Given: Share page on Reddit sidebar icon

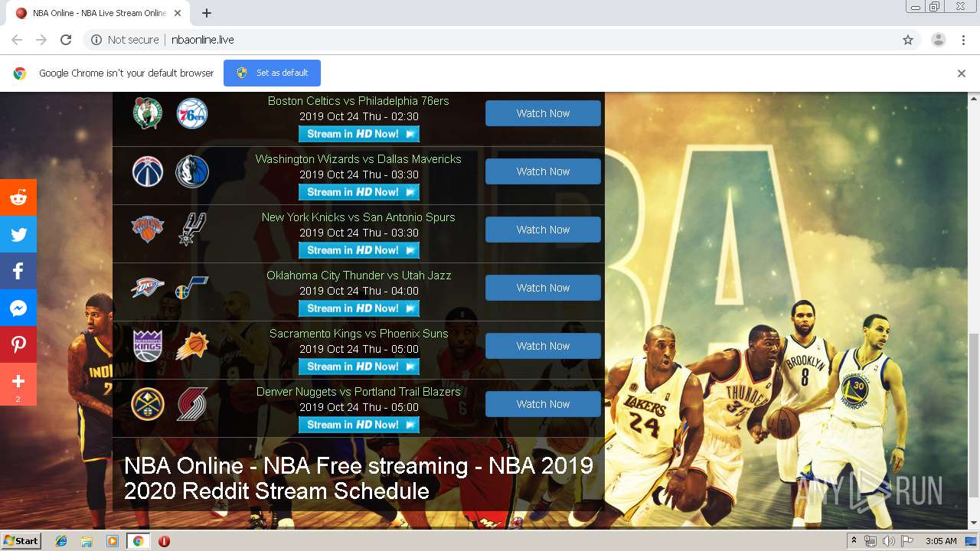Looking at the screenshot, I should [18, 198].
